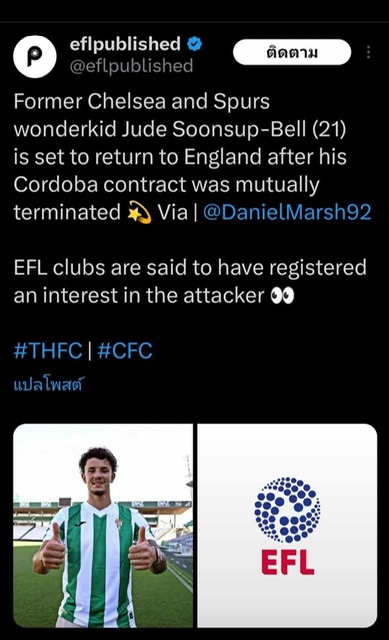Open the eflpublished profile avatar
This screenshot has height=640, width=389.
[x=35, y=56]
